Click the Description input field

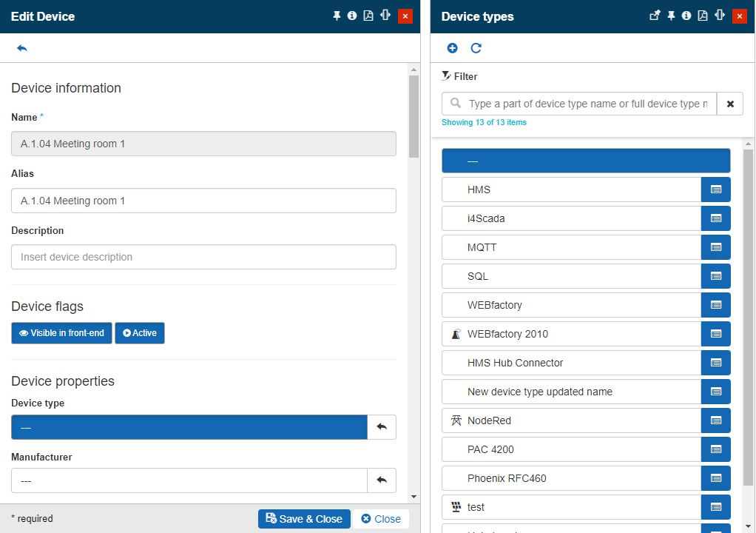click(203, 257)
